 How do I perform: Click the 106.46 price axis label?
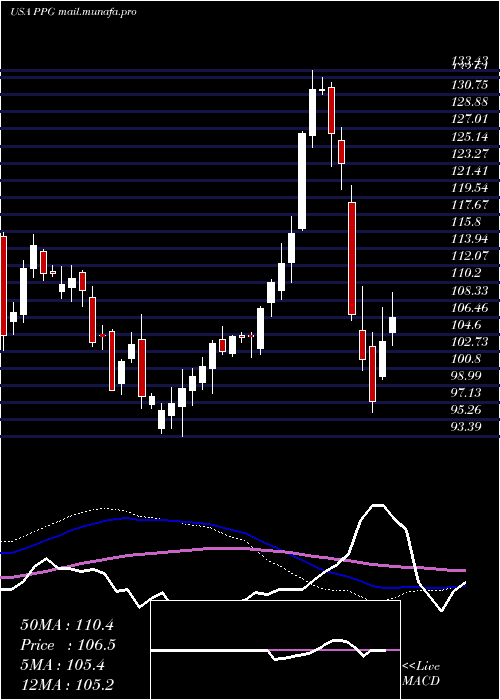470,307
